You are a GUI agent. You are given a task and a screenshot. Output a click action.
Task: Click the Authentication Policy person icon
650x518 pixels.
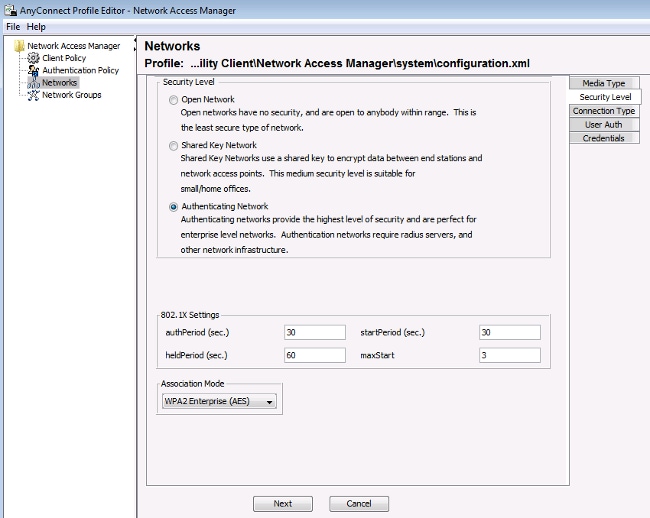(34, 70)
